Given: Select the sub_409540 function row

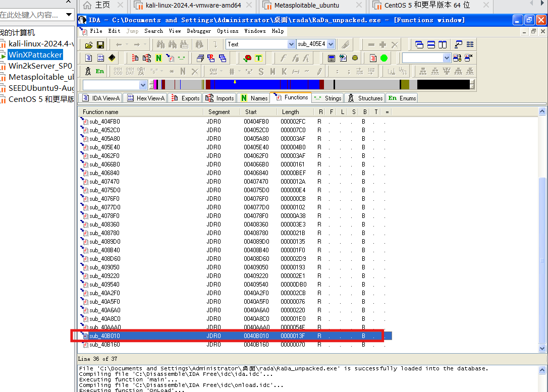Looking at the screenshot, I should point(234,285).
